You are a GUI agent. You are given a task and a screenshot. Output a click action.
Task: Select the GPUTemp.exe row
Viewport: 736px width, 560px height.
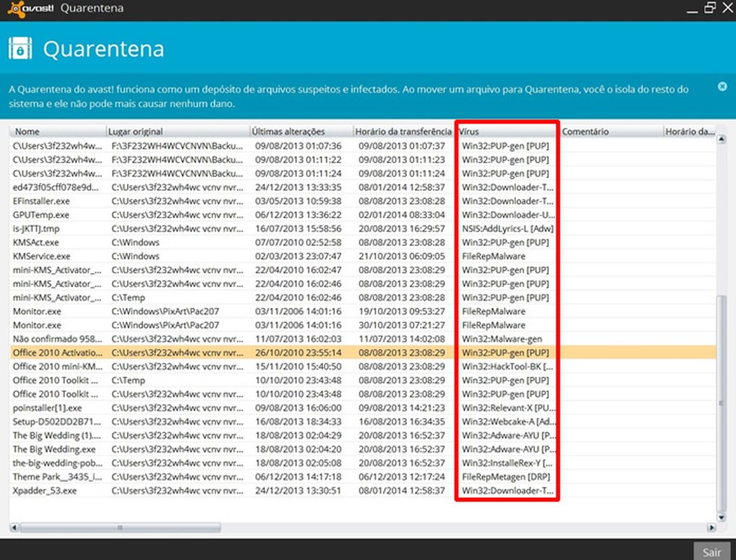click(363, 215)
